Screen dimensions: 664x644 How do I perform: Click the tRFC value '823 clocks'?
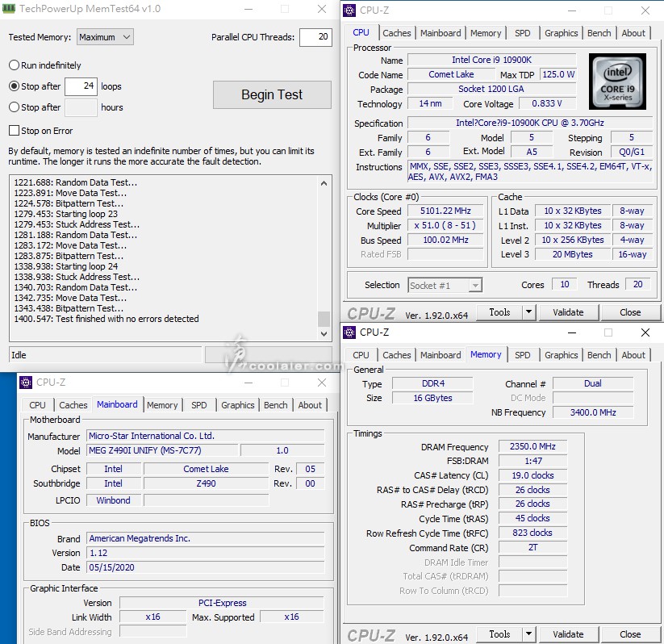tap(532, 533)
